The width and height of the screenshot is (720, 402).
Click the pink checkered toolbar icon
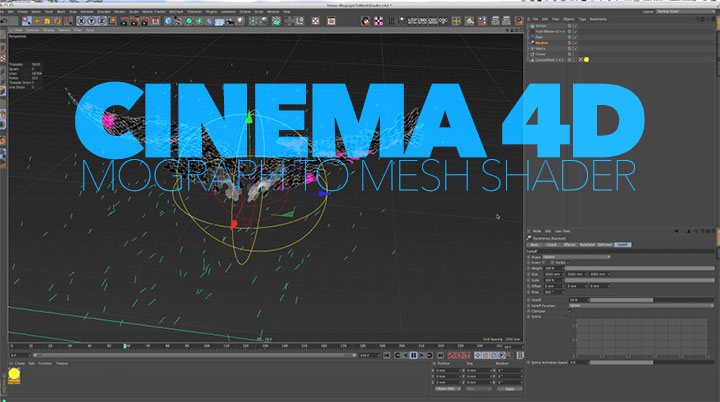pyautogui.click(x=378, y=21)
